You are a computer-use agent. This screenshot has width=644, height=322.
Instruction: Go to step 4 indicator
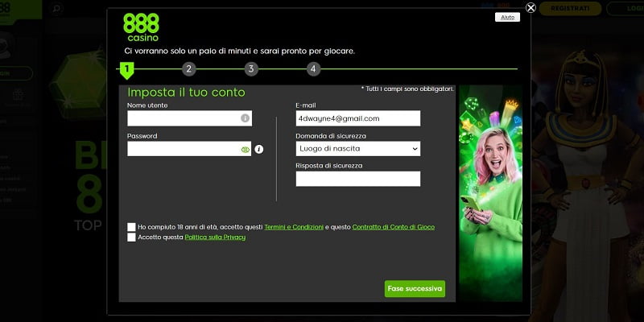click(313, 69)
